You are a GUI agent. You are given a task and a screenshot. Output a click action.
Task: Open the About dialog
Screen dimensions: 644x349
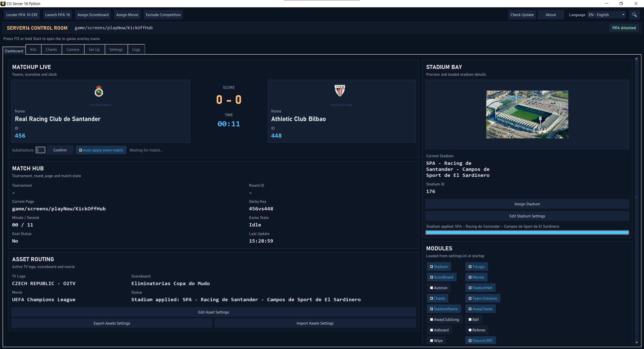[551, 15]
